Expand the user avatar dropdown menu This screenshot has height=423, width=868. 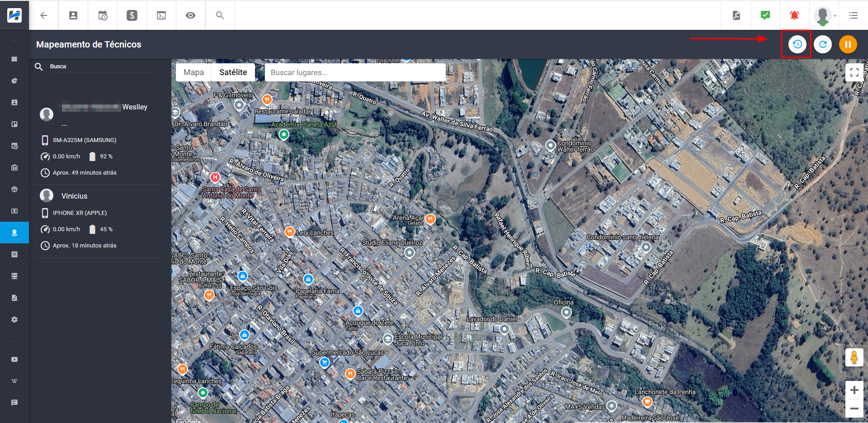point(825,16)
